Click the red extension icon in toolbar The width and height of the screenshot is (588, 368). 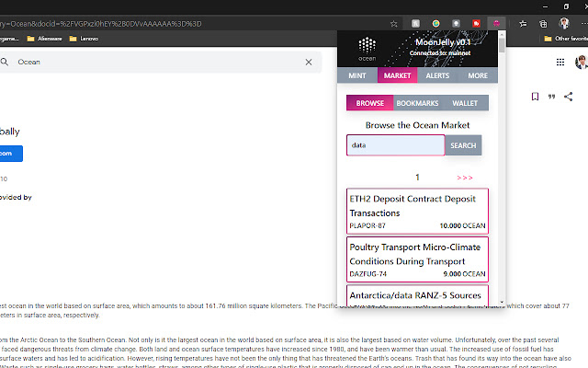coord(476,23)
